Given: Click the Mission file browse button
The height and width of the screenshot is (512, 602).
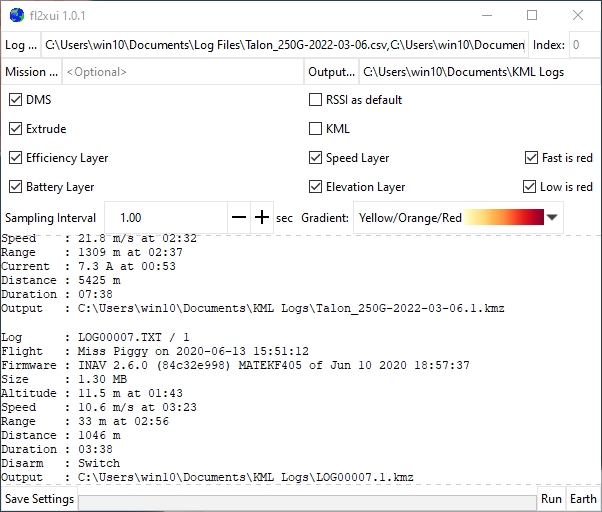Looking at the screenshot, I should click(x=31, y=73).
